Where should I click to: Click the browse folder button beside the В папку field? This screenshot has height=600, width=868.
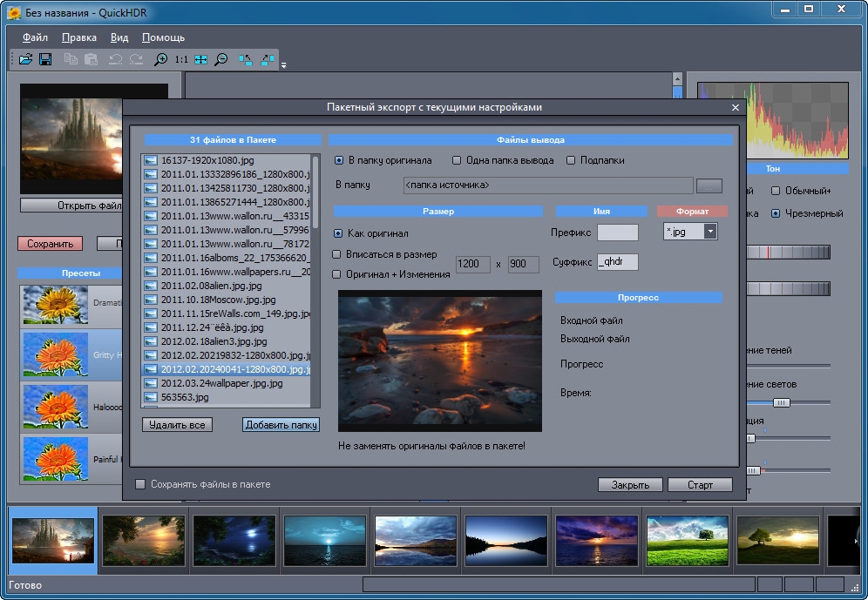tap(710, 185)
